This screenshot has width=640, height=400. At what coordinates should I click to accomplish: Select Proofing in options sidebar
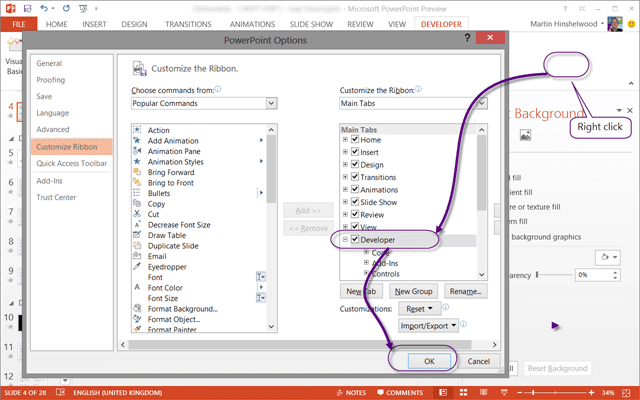51,80
